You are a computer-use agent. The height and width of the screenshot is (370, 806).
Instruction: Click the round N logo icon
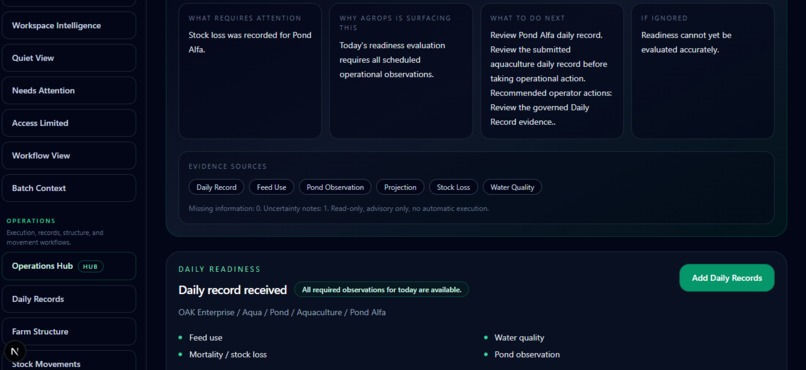click(x=15, y=352)
